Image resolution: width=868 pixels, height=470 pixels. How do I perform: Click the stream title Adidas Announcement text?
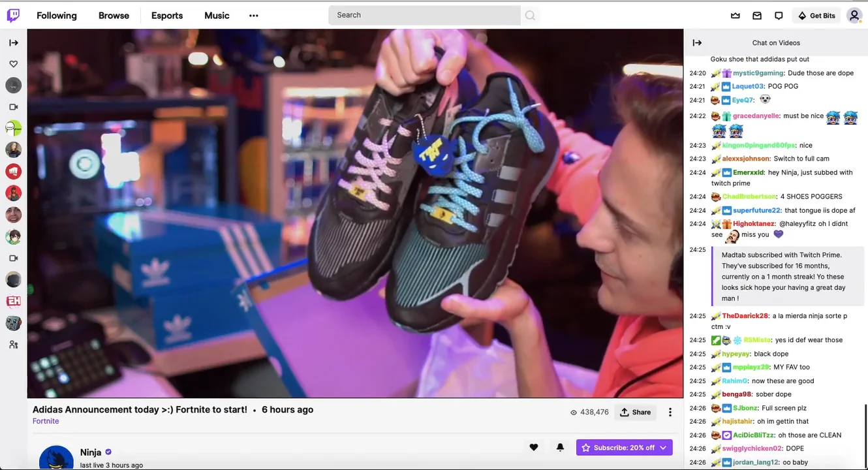click(x=140, y=410)
